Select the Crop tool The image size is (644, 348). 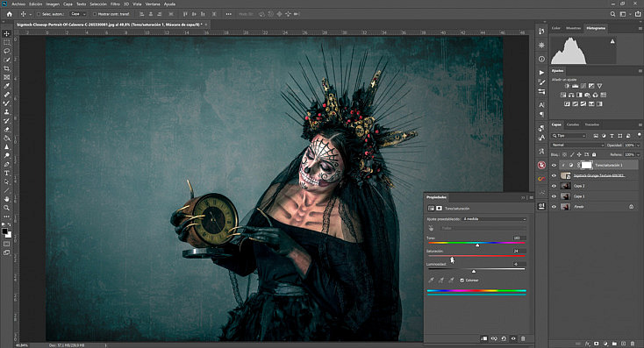click(x=6, y=68)
